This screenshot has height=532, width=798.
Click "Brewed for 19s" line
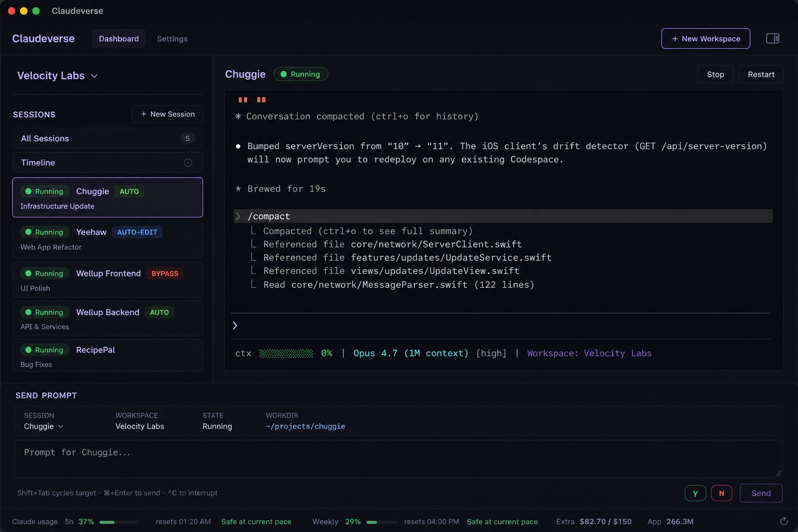point(281,189)
